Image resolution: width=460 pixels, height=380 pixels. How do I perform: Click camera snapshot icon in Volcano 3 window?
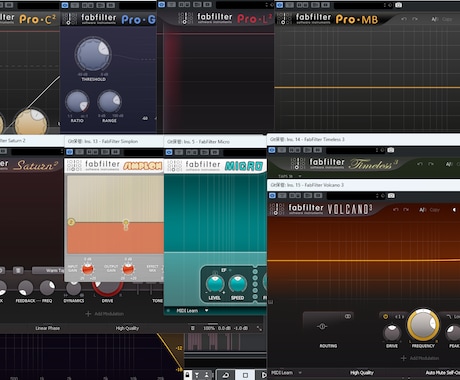pos(391,195)
